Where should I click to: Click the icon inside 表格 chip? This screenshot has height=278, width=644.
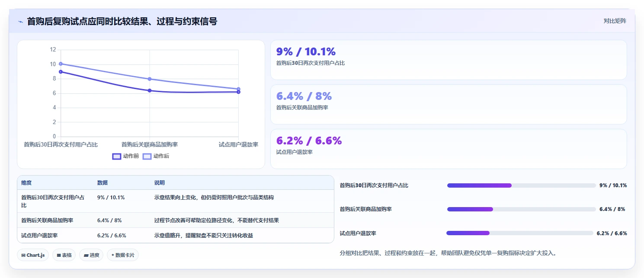click(58, 255)
